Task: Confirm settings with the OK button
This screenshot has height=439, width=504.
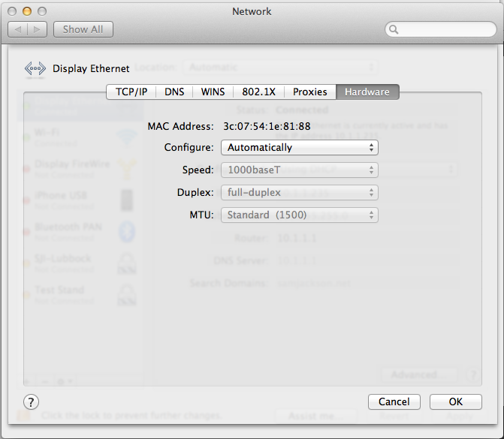Action: click(x=456, y=401)
